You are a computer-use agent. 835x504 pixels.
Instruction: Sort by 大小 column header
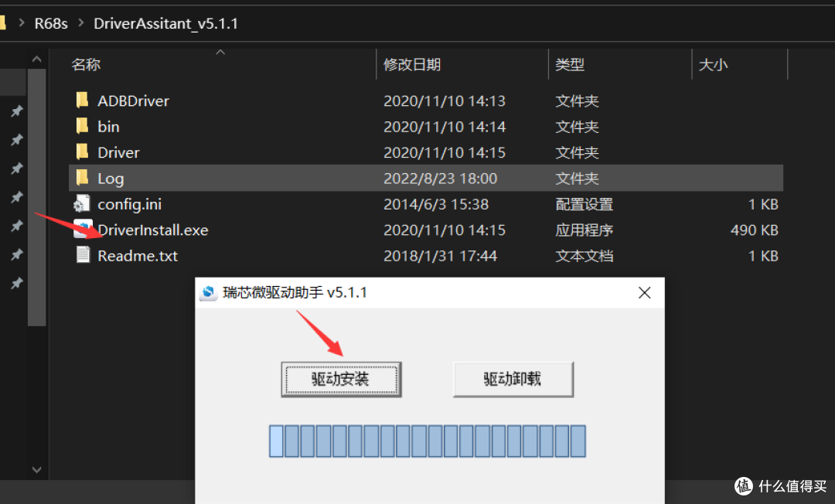tap(713, 64)
